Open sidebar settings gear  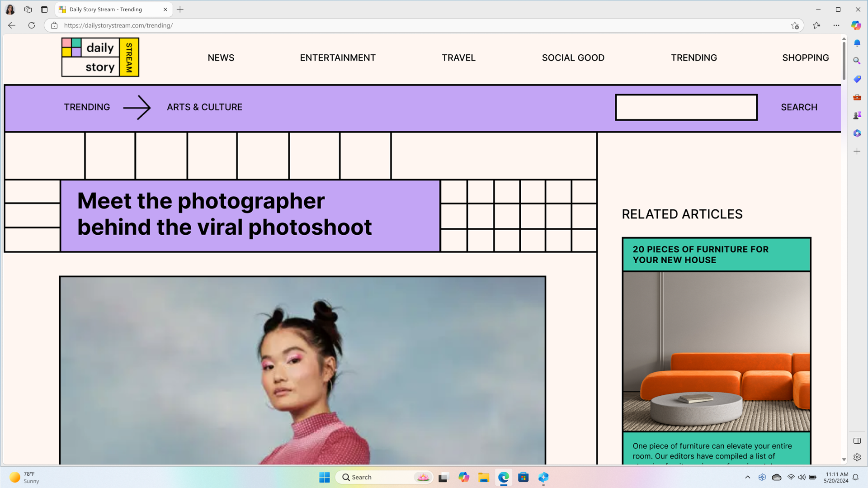(x=857, y=458)
